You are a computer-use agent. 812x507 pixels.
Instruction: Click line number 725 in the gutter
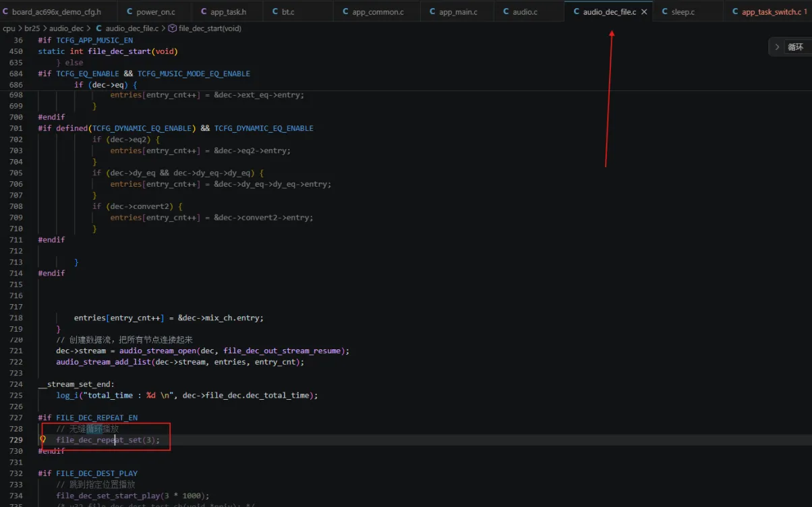click(x=16, y=395)
